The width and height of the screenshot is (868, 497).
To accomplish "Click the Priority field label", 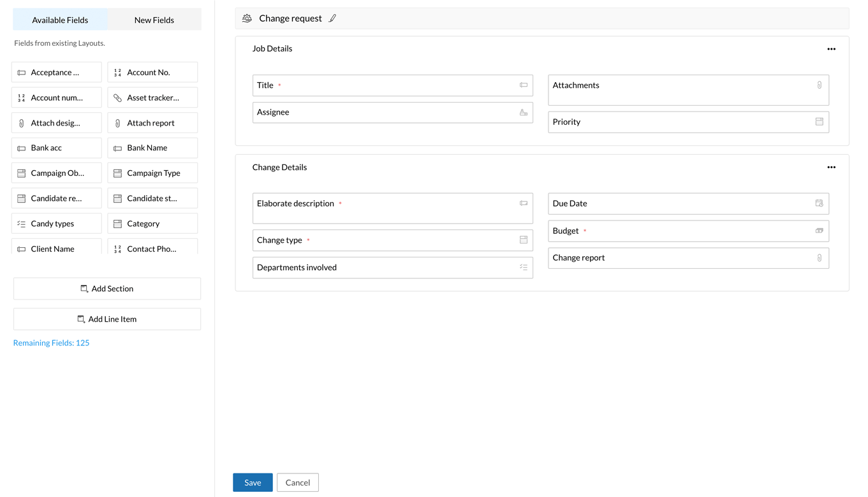I will [x=566, y=122].
